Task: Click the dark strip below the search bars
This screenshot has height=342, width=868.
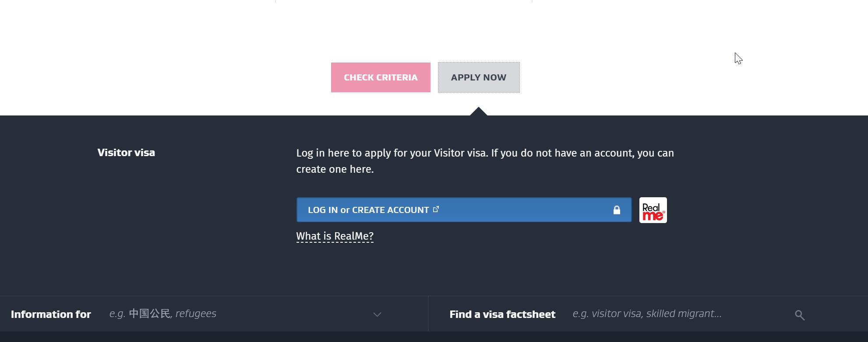Action: (434, 337)
